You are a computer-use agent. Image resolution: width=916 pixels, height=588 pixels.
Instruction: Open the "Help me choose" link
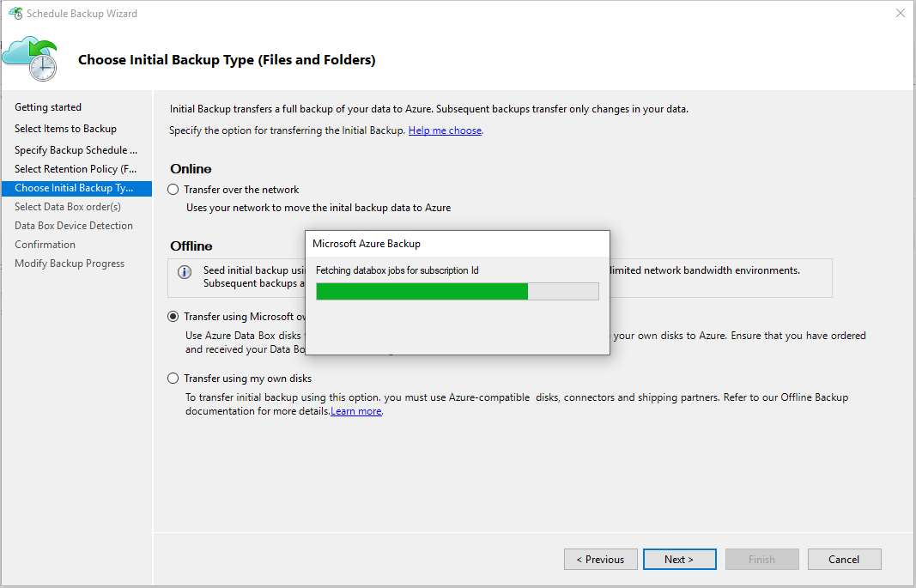coord(445,130)
